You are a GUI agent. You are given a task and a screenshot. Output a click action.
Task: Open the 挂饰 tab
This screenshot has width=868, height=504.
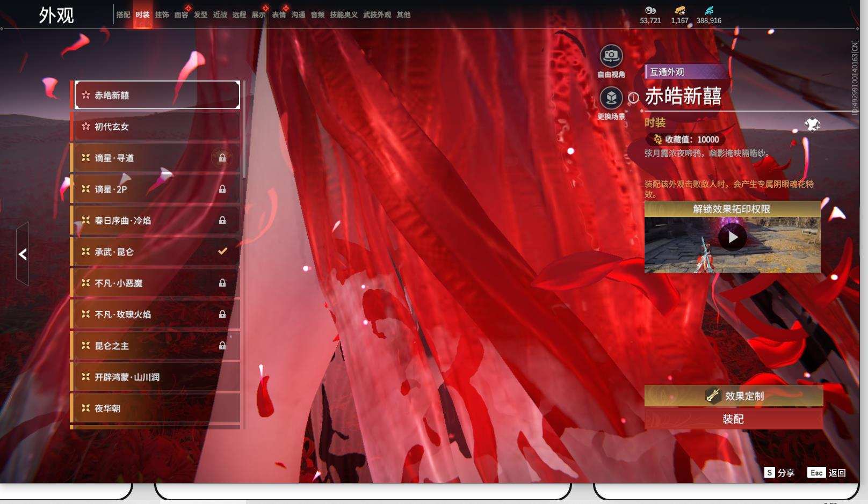[x=162, y=15]
